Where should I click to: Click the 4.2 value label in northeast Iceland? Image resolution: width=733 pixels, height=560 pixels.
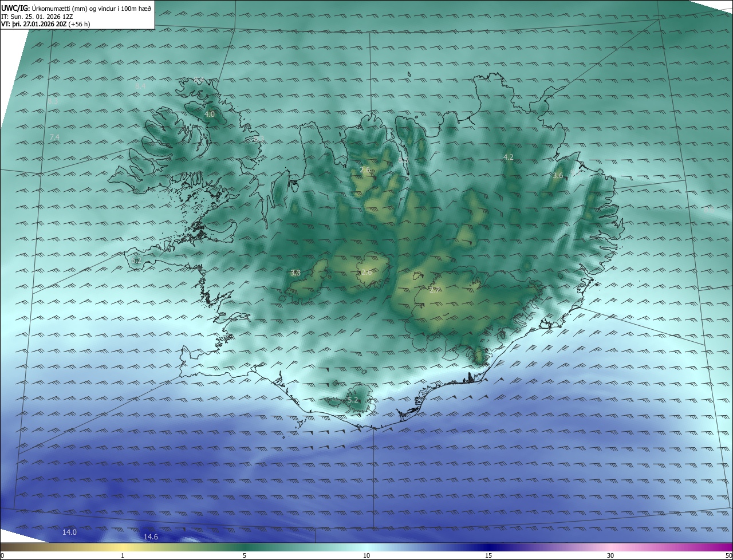(x=508, y=157)
